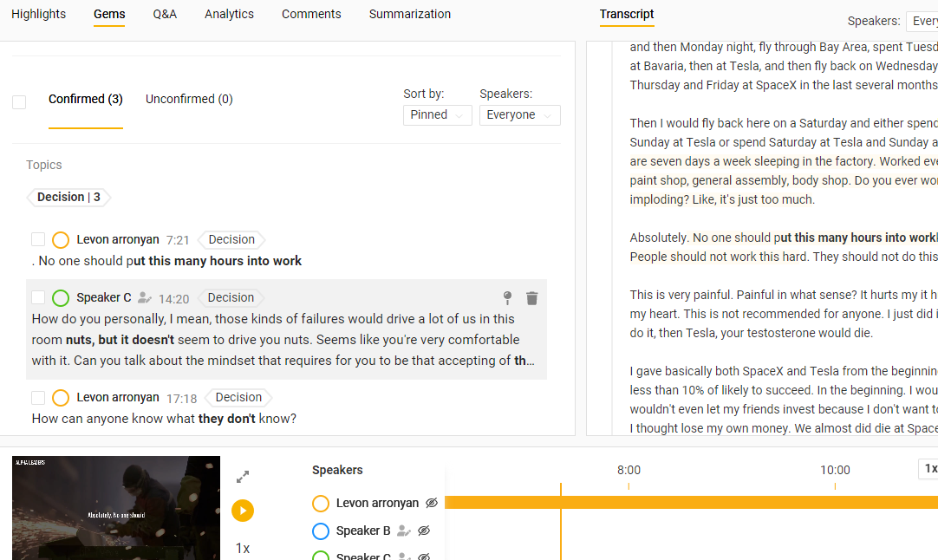Click transcript line 'Absolutely. No one should put this many hours'

tap(784, 238)
